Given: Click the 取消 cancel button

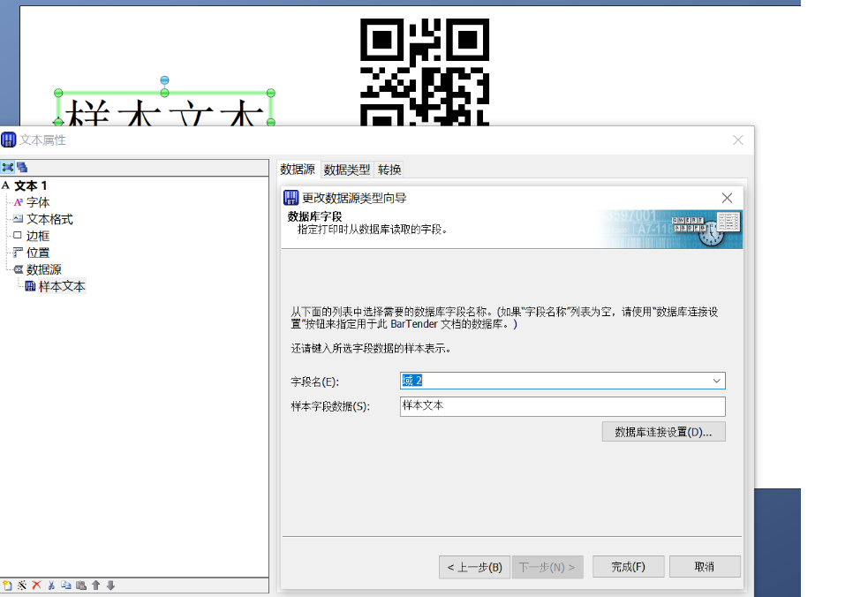Looking at the screenshot, I should tap(704, 567).
